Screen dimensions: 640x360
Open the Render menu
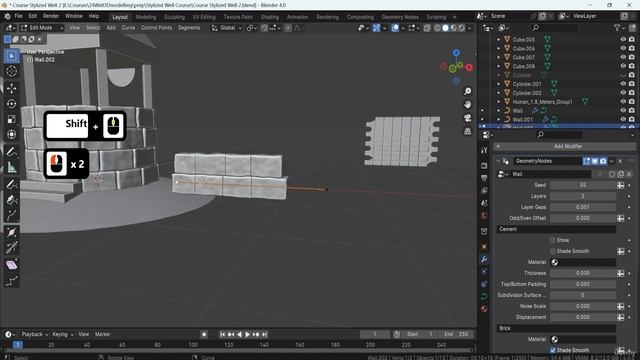point(51,16)
